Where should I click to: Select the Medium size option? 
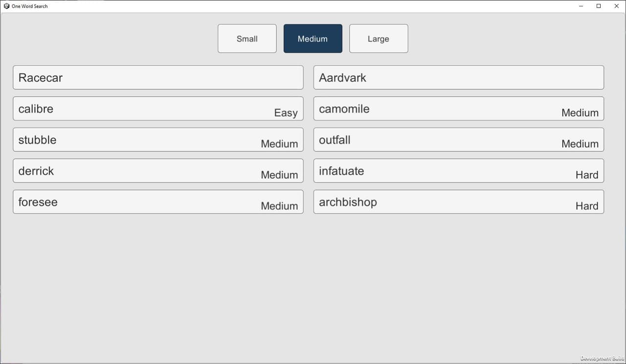313,39
